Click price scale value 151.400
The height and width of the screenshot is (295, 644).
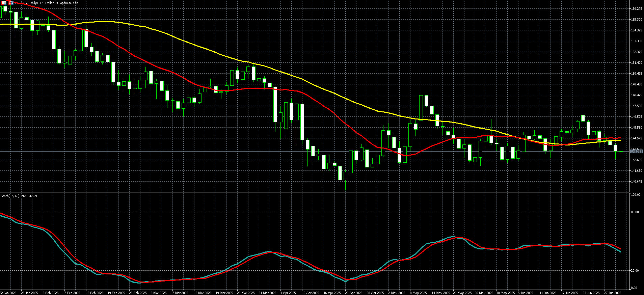click(636, 63)
